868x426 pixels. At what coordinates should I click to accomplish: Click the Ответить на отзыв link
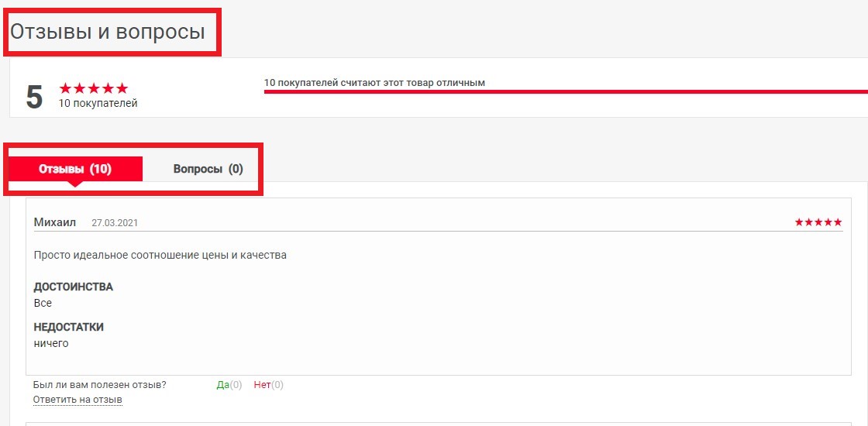pyautogui.click(x=77, y=400)
